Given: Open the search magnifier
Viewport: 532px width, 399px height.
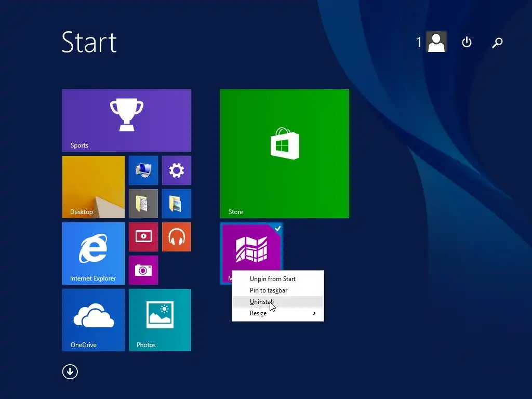Looking at the screenshot, I should coord(497,43).
